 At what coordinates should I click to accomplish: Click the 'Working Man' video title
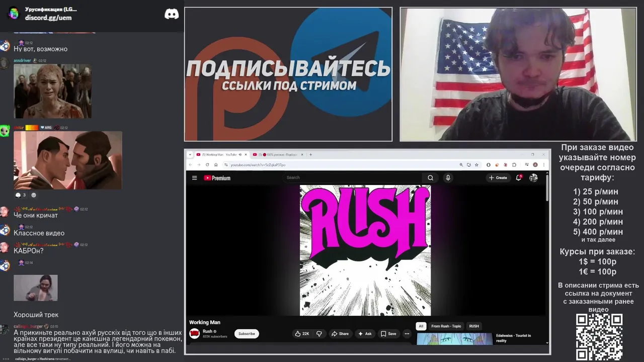(205, 322)
